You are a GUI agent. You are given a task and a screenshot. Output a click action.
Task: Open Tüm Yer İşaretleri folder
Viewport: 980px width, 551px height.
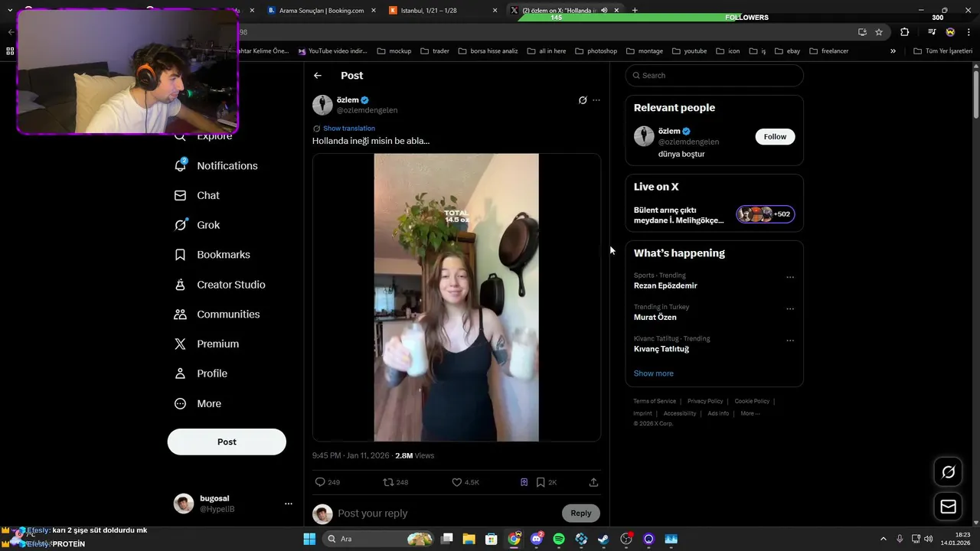click(x=943, y=51)
